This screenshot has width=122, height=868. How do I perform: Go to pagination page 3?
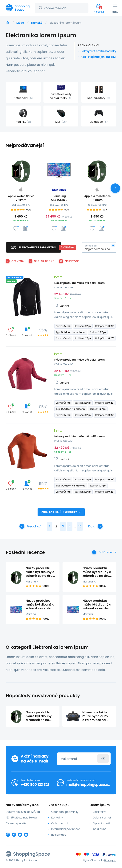tap(63, 526)
